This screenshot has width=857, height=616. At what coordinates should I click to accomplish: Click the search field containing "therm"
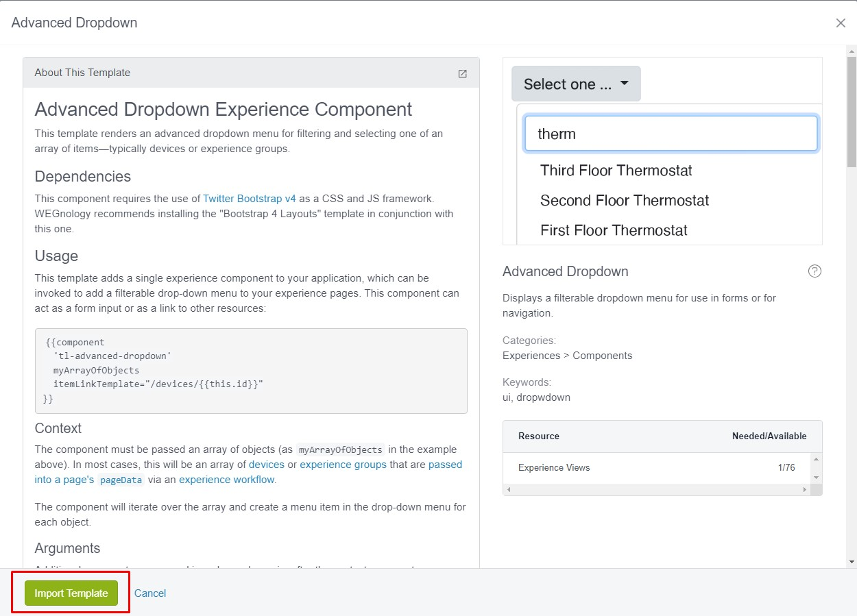tap(671, 134)
